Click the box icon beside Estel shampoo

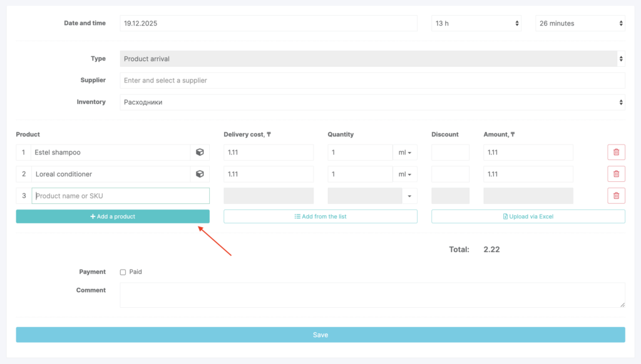pyautogui.click(x=200, y=152)
